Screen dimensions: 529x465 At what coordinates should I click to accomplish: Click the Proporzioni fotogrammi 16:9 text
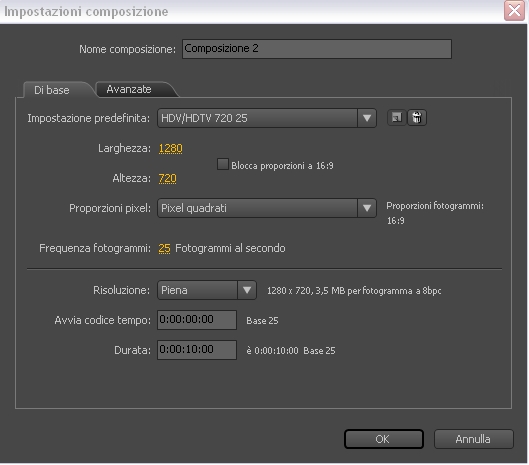[435, 213]
